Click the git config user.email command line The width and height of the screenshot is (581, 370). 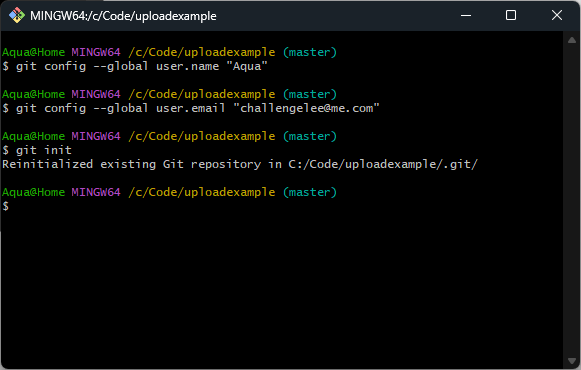(x=191, y=108)
